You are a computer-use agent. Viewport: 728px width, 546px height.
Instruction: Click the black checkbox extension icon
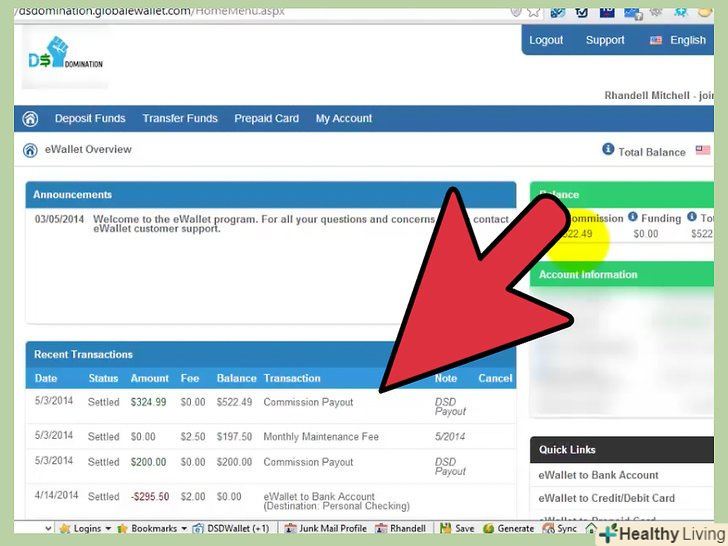(581, 12)
